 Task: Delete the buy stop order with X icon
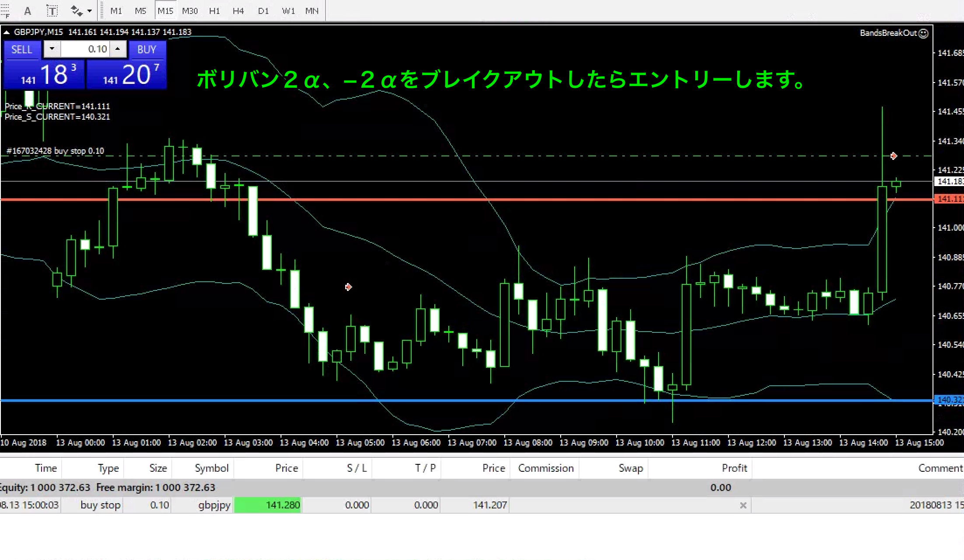(x=743, y=505)
